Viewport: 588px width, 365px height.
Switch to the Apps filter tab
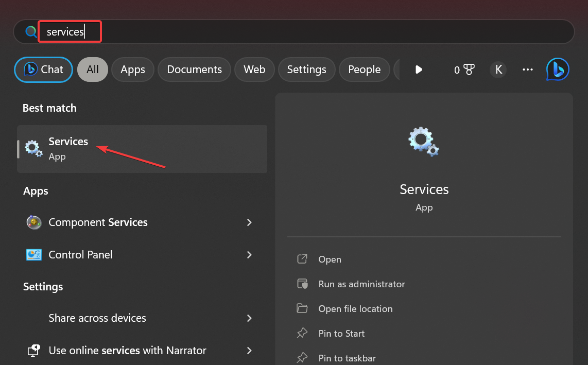pyautogui.click(x=133, y=69)
